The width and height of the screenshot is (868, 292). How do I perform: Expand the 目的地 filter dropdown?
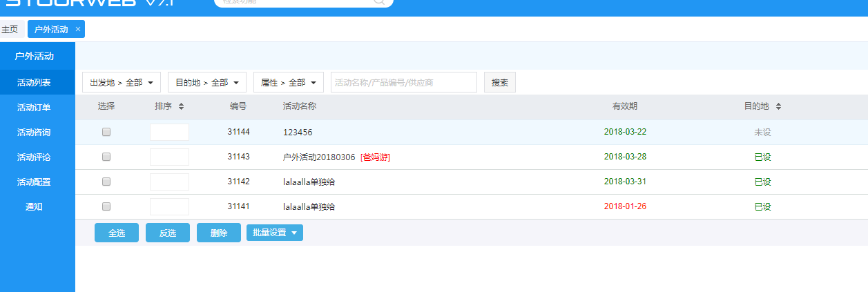coord(207,82)
